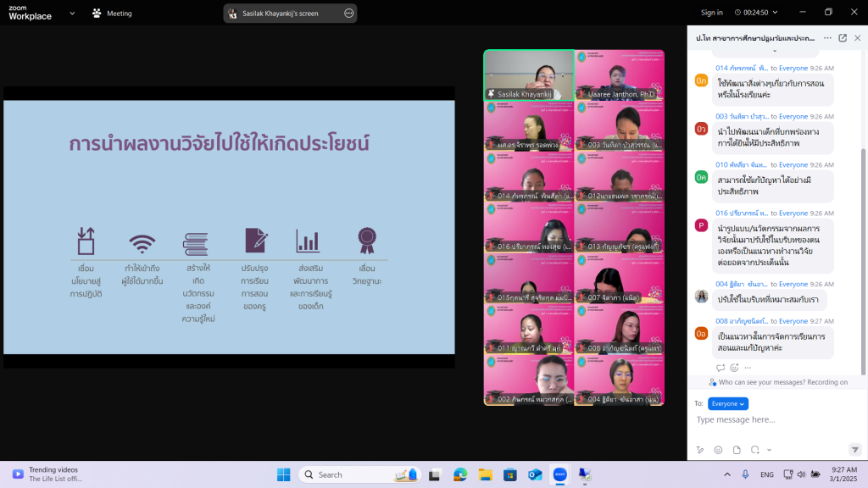
Task: Expand the Zoom Workplace dropdown arrow
Action: 72,13
